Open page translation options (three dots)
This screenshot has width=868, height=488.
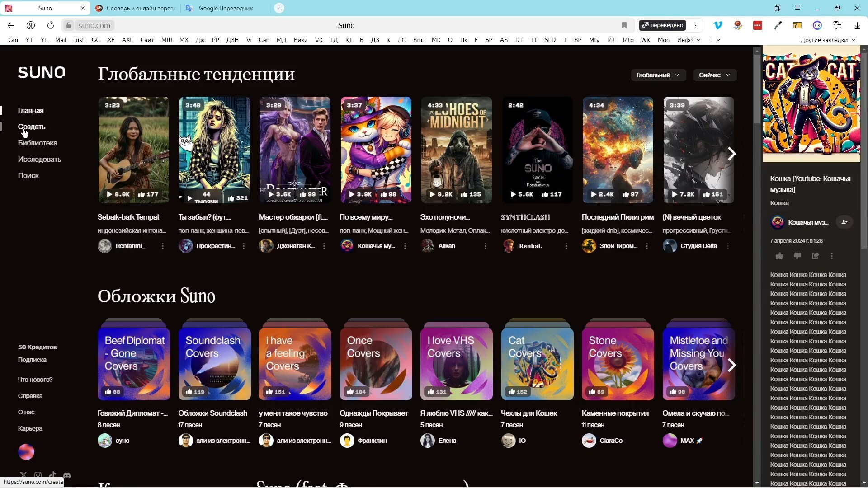click(696, 25)
